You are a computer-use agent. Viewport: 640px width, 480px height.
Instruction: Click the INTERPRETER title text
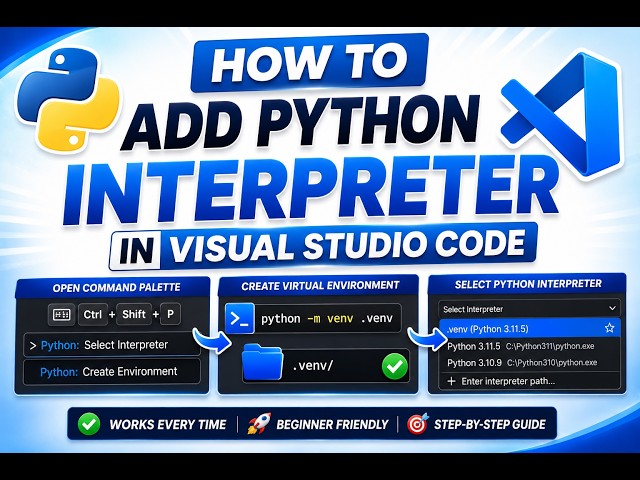[x=311, y=191]
